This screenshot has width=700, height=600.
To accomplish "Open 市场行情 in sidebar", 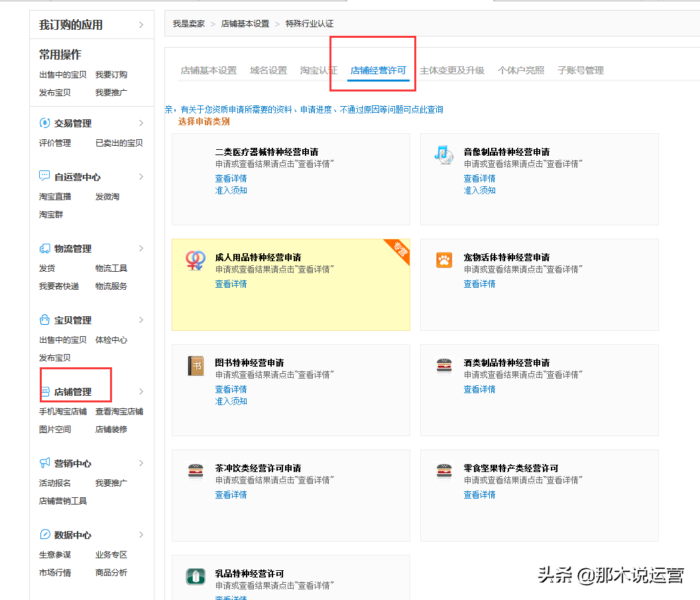I will (x=55, y=573).
